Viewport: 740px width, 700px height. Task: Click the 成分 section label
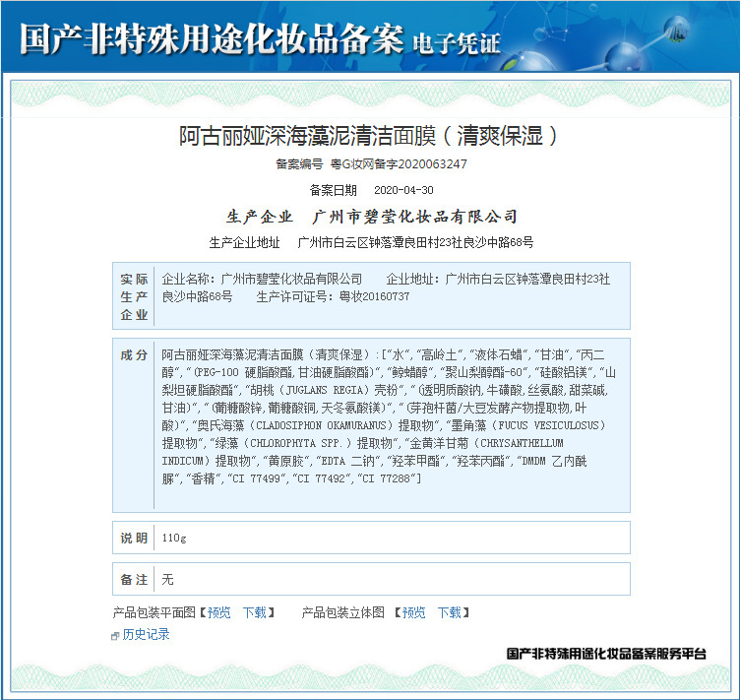(134, 355)
